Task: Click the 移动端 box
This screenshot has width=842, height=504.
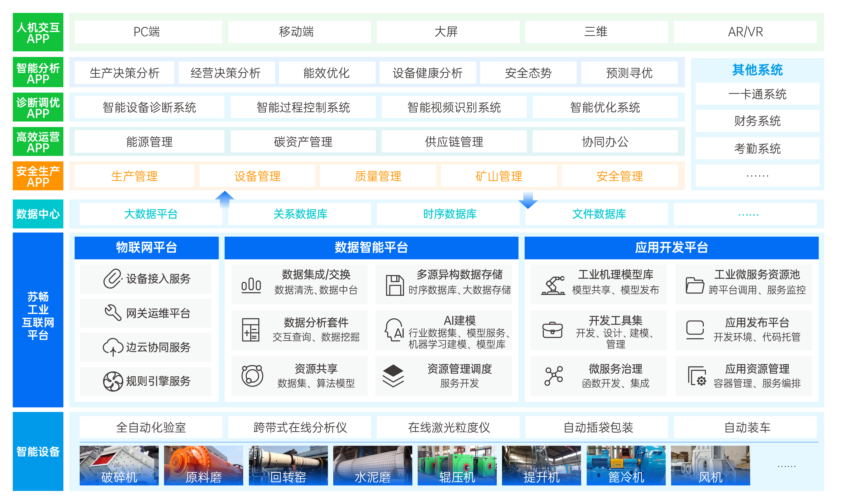Action: [x=299, y=32]
